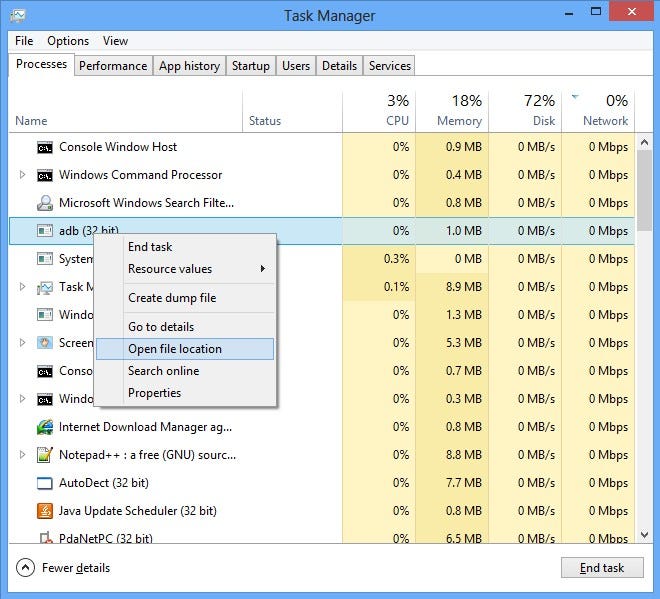Switch to the Services tab
This screenshot has height=599, width=660.
[x=390, y=66]
